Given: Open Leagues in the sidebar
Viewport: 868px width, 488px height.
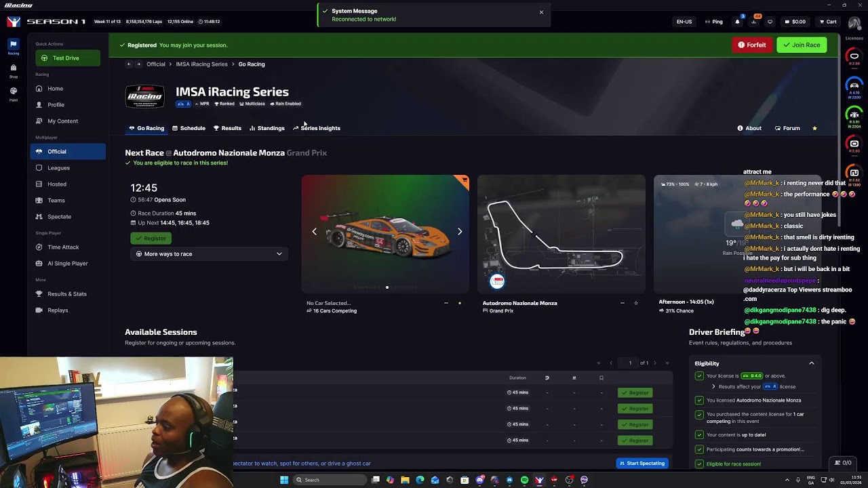Looking at the screenshot, I should [x=58, y=168].
